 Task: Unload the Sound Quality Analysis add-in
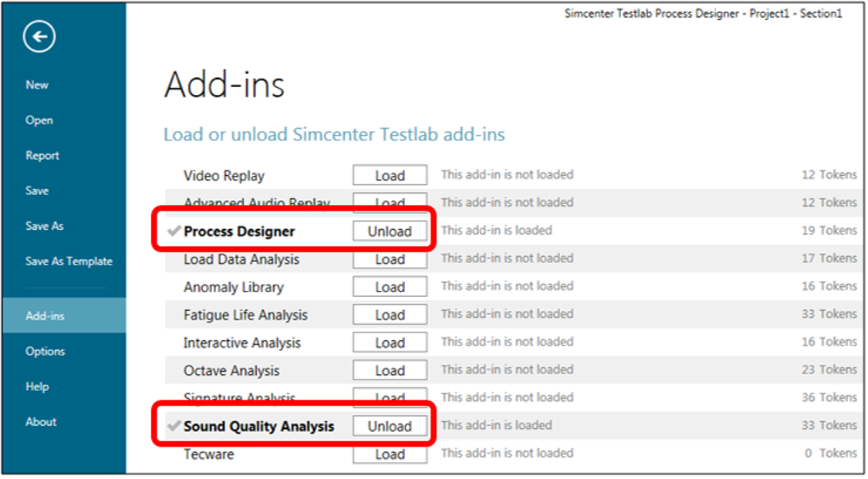390,426
